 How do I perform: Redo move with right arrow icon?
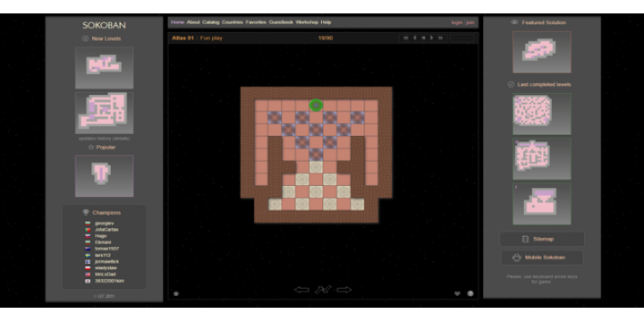coord(344,290)
